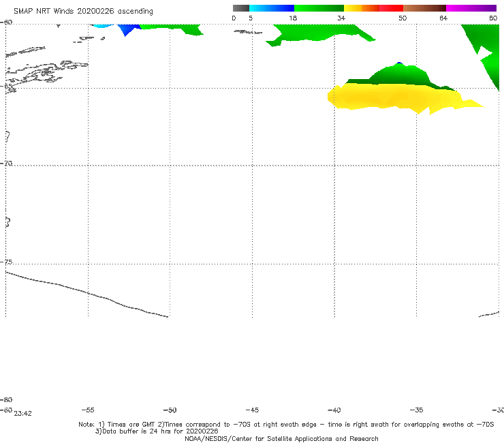
Task: Pick the cyan-to-blue segment of the color scale
Action: [x=272, y=8]
